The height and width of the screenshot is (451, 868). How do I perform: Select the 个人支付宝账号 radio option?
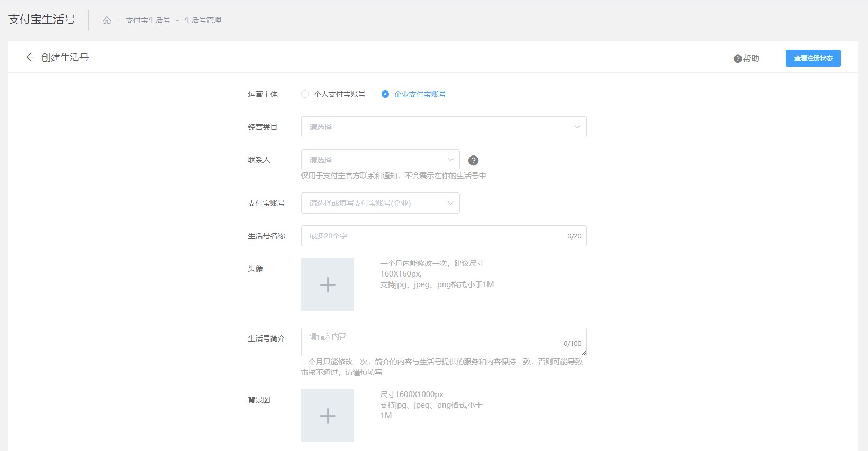333,94
